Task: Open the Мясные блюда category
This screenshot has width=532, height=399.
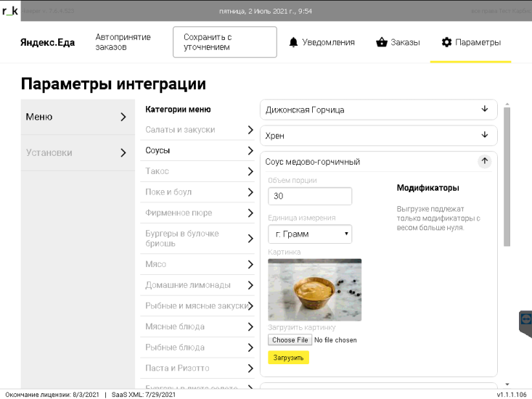Action: pyautogui.click(x=197, y=326)
